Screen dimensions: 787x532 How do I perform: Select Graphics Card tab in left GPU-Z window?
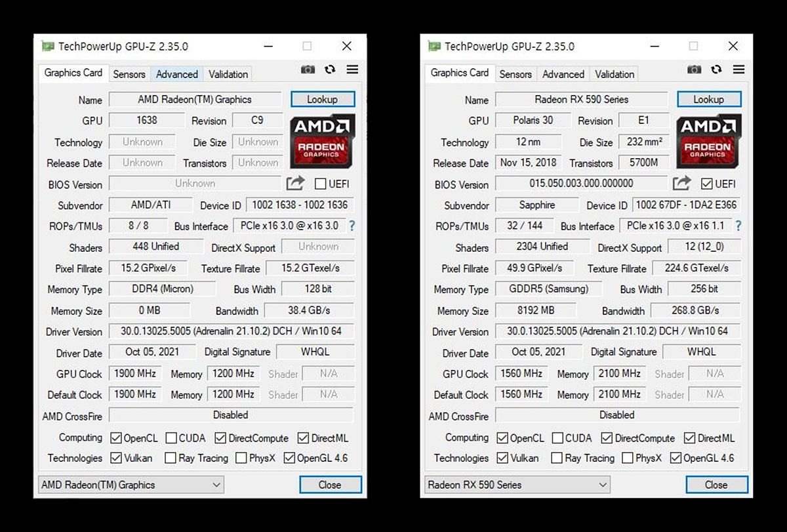[73, 73]
